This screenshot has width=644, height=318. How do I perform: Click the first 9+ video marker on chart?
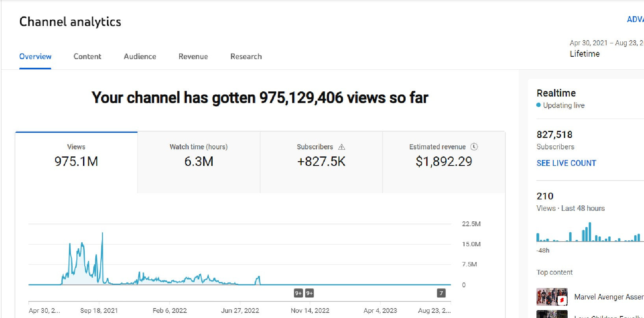299,293
